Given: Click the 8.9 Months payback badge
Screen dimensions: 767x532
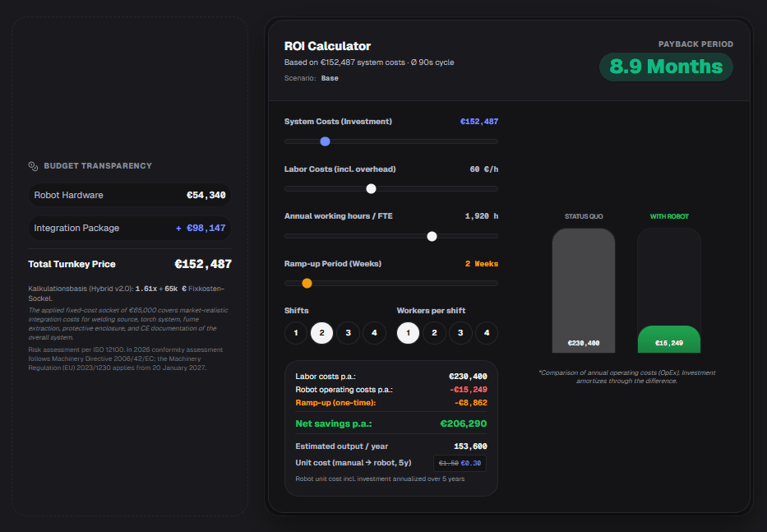Looking at the screenshot, I should [x=666, y=67].
